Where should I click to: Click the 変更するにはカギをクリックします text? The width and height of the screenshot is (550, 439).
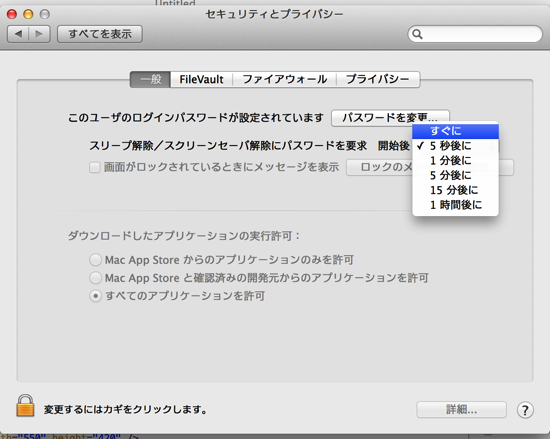(126, 410)
